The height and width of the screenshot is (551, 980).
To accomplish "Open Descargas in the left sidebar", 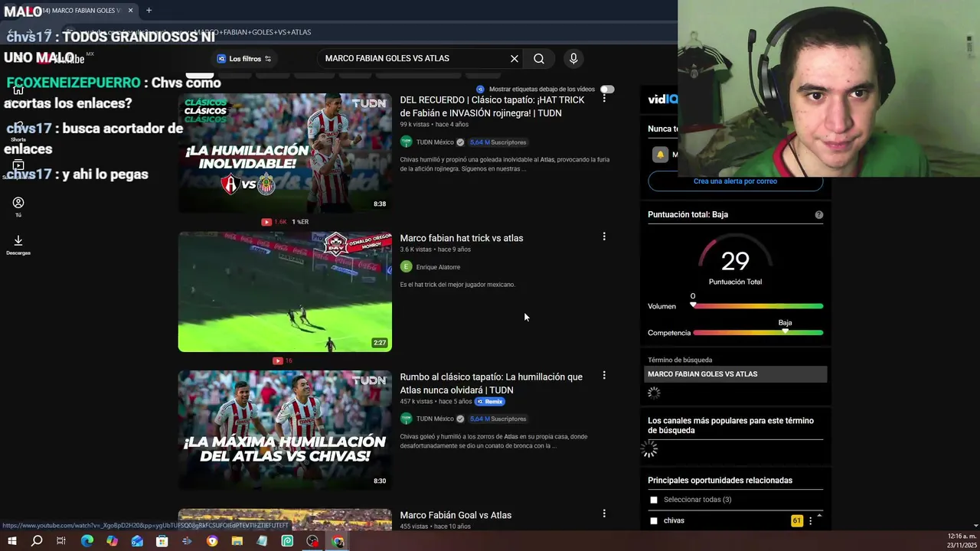I will click(18, 245).
